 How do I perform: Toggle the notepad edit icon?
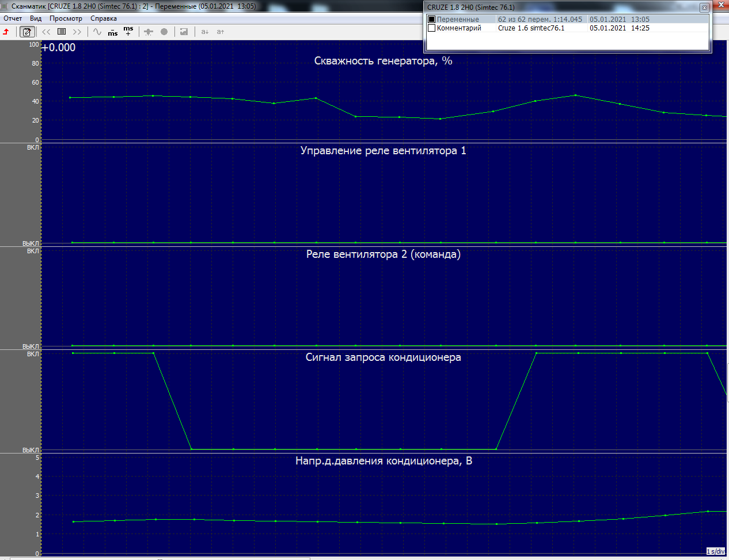26,32
